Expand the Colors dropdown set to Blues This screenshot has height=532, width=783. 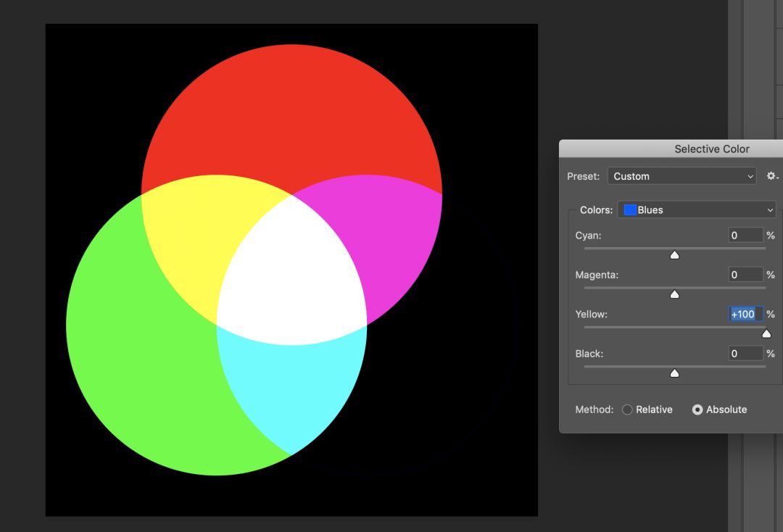(x=697, y=210)
